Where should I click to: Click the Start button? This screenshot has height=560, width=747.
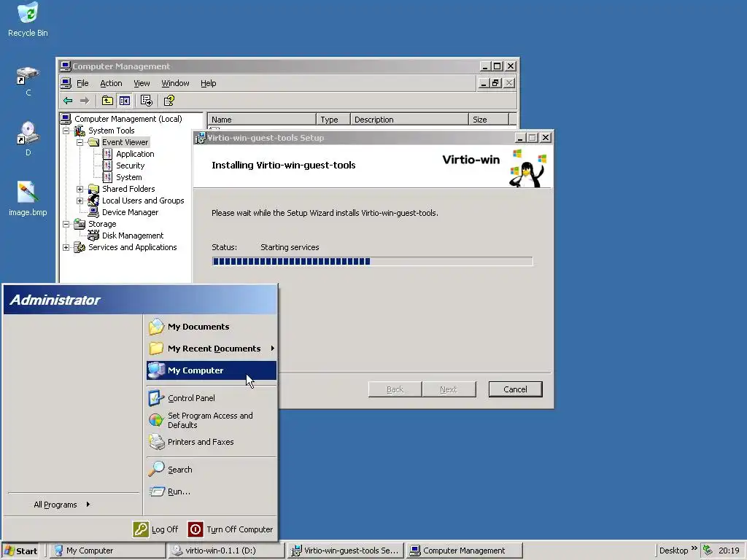click(x=21, y=551)
